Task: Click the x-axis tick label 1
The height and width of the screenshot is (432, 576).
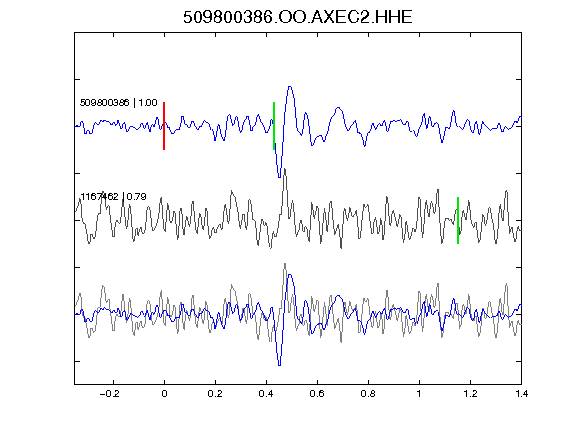Action: tap(419, 394)
